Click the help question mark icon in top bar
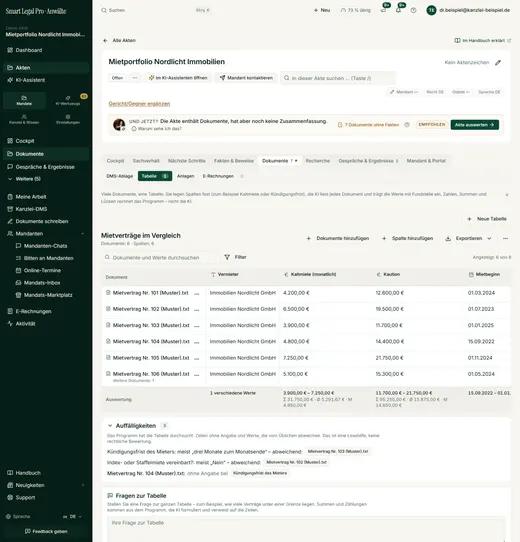Image resolution: width=520 pixels, height=542 pixels. click(x=414, y=10)
